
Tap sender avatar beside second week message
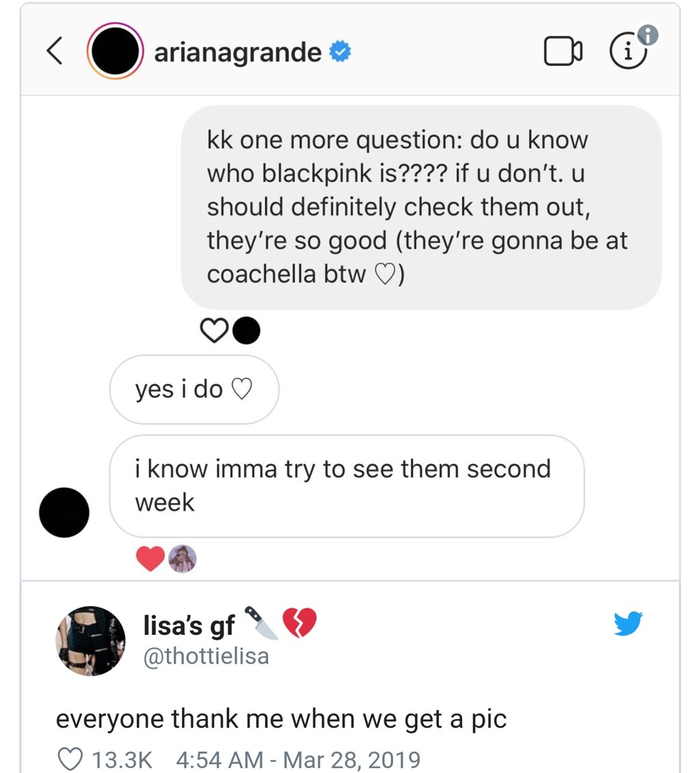coord(64,513)
